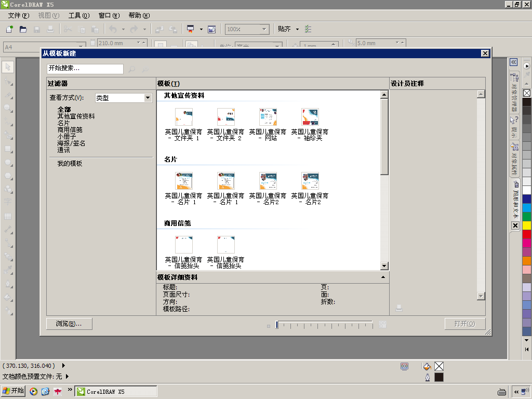Viewport: 532px width, 399px height.
Task: Select 我的模板 in filter list
Action: coord(70,164)
